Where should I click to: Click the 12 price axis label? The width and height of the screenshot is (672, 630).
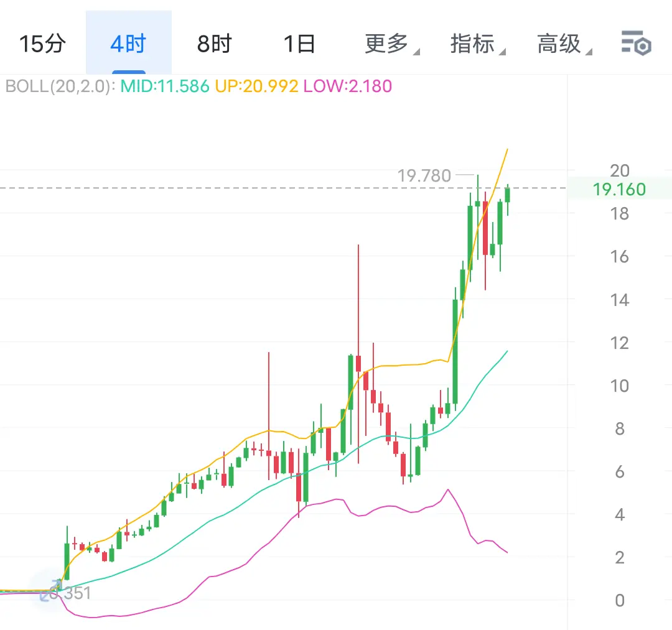620,343
